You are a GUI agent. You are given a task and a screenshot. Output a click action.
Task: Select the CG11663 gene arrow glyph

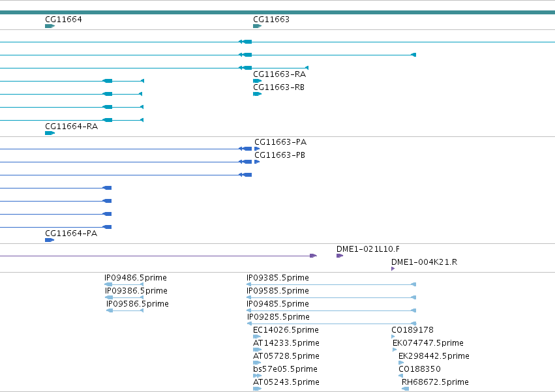[x=258, y=26]
